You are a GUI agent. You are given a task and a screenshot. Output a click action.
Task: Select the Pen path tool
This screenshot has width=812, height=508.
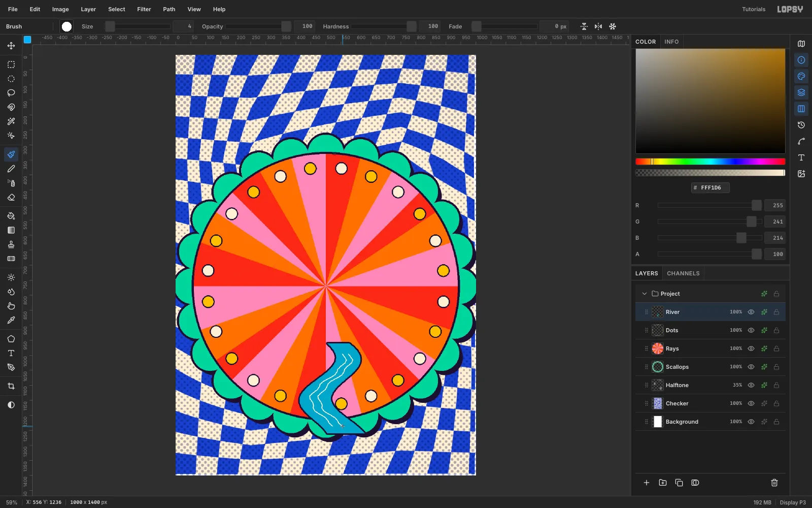(x=11, y=367)
